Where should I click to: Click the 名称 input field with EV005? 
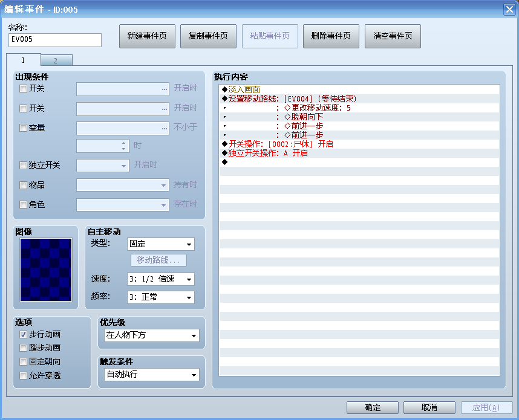pos(55,40)
